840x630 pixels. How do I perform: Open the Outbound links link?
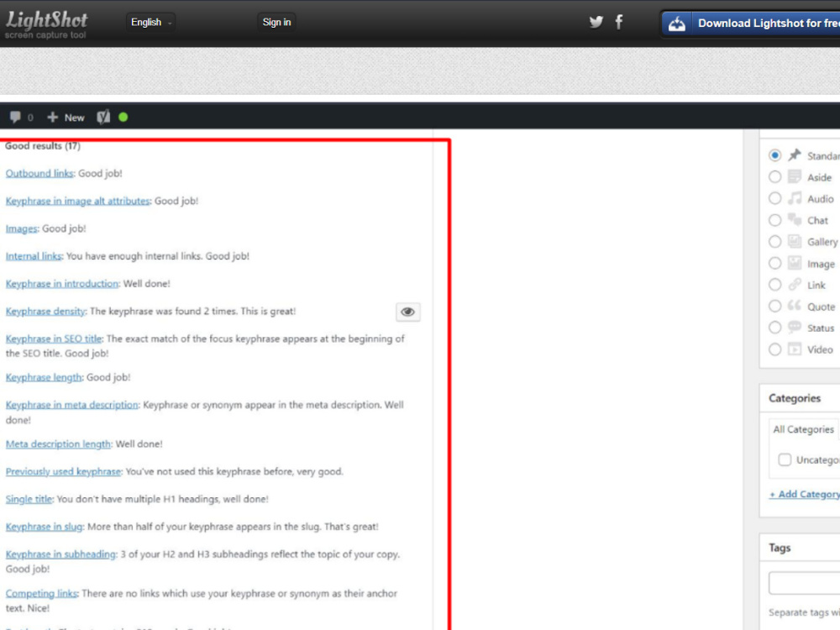point(39,173)
